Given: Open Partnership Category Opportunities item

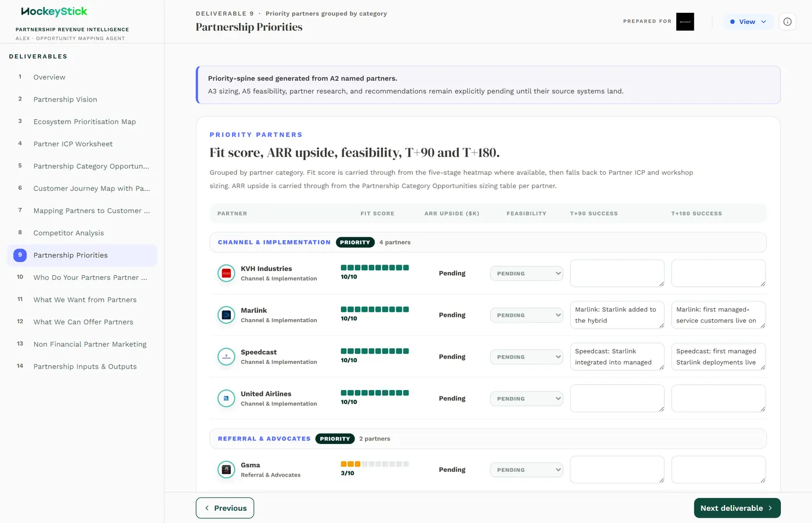Looking at the screenshot, I should 82,166.
